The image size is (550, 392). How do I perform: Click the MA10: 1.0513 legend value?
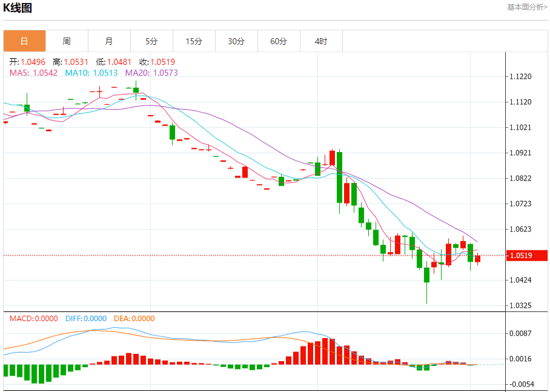click(91, 73)
